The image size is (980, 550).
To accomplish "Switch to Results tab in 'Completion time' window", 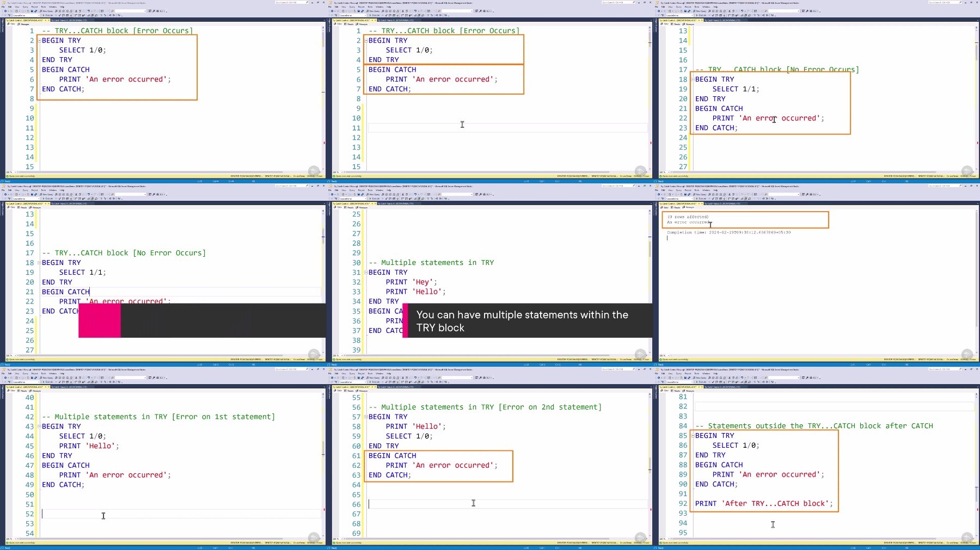I will point(676,207).
